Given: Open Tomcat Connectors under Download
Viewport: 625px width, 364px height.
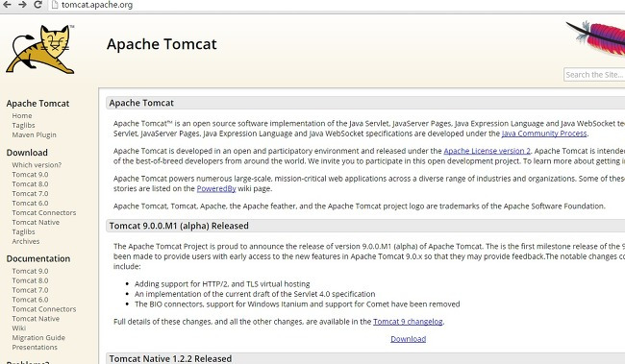Looking at the screenshot, I should pyautogui.click(x=44, y=212).
